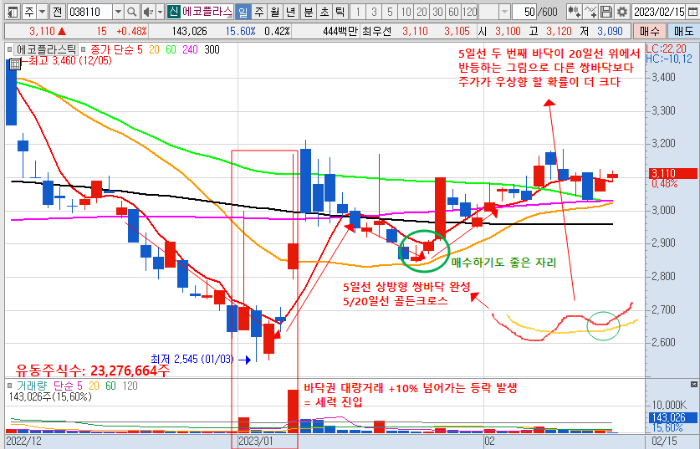Select interval 20 button
The height and width of the screenshot is (449, 700).
[x=421, y=12]
